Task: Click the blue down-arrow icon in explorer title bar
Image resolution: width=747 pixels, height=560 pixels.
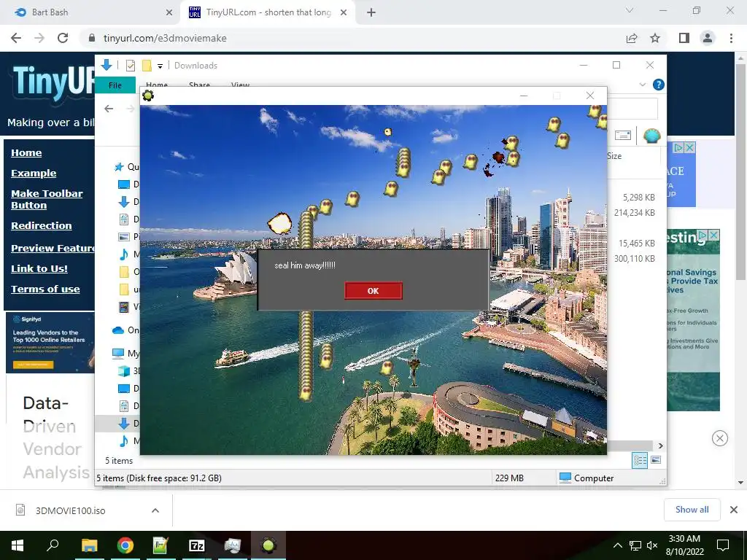Action: point(107,65)
